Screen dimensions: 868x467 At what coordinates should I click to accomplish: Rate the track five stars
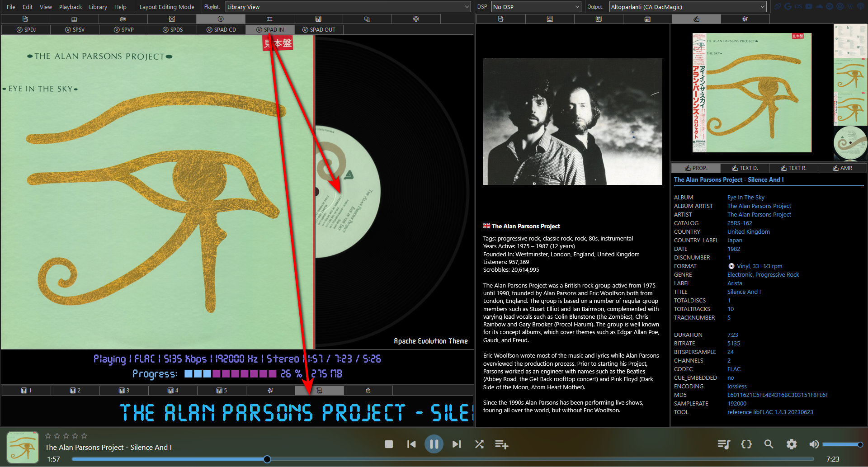(x=84, y=436)
